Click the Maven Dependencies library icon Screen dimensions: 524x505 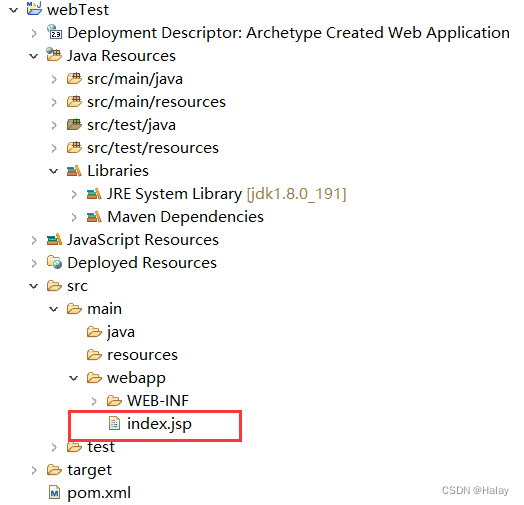94,217
